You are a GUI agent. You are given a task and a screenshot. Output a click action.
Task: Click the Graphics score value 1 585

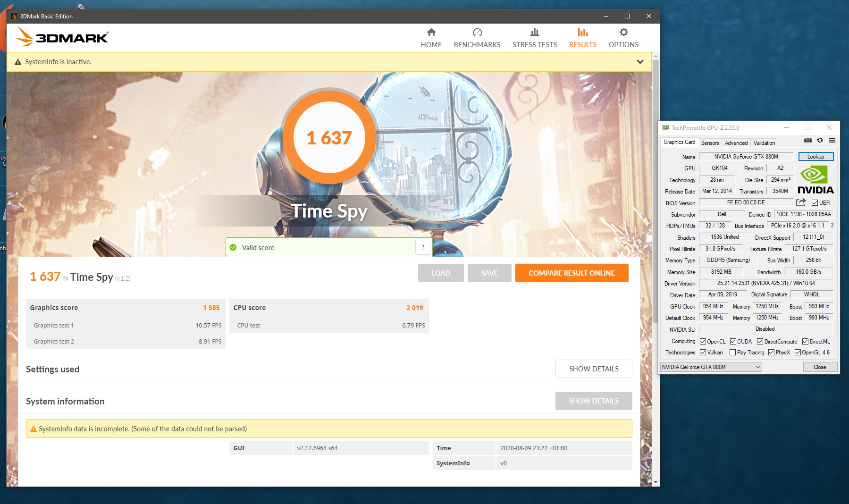point(211,308)
